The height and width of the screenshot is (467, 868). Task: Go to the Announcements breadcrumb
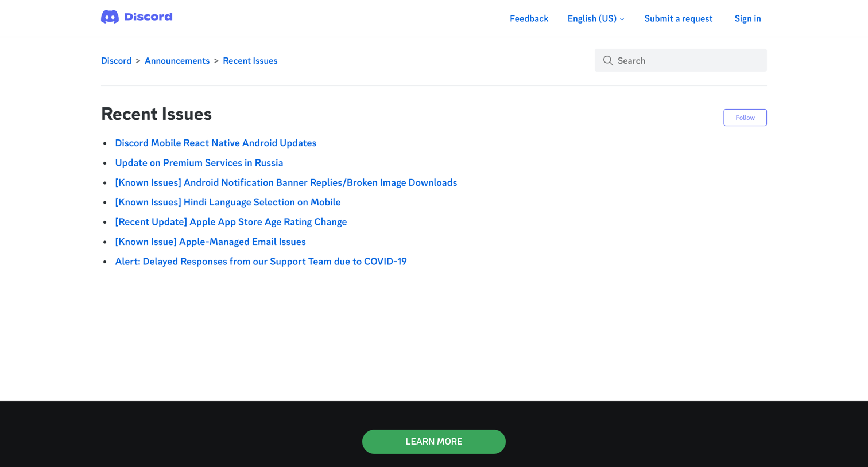(x=177, y=61)
